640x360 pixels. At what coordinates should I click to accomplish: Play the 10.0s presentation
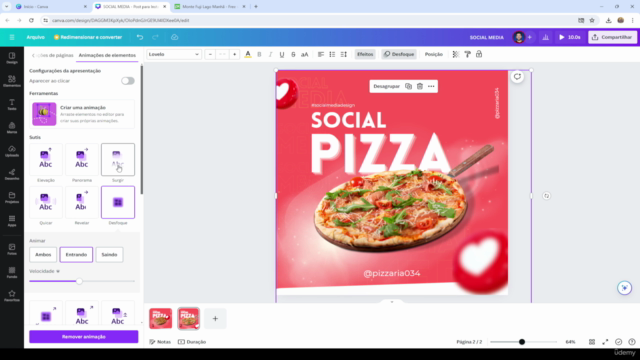point(570,37)
